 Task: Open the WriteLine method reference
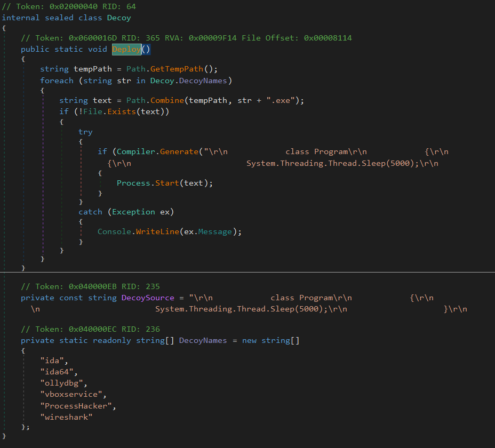[157, 231]
